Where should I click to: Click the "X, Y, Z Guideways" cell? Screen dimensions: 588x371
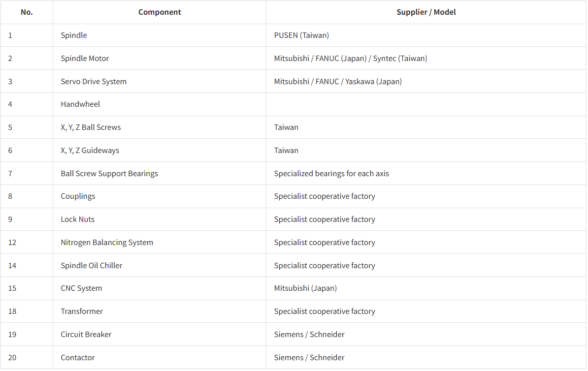coord(90,151)
